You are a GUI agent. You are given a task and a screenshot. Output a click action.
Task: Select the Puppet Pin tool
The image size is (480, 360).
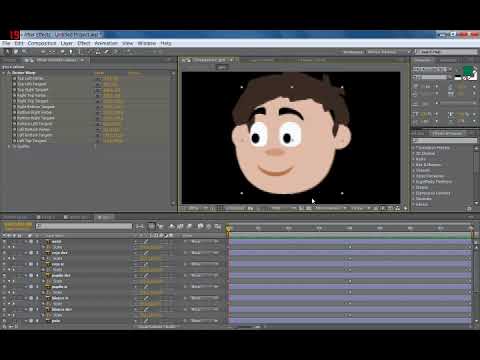[x=128, y=52]
